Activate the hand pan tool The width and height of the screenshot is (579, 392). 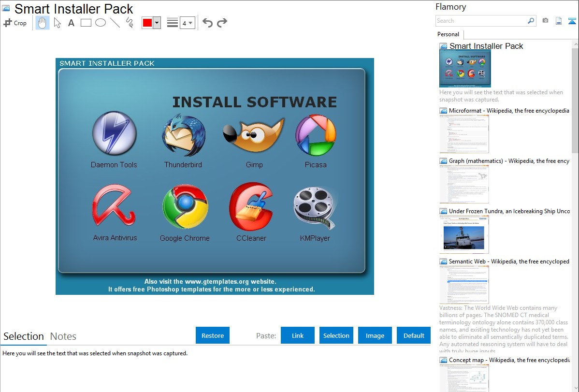pos(42,23)
